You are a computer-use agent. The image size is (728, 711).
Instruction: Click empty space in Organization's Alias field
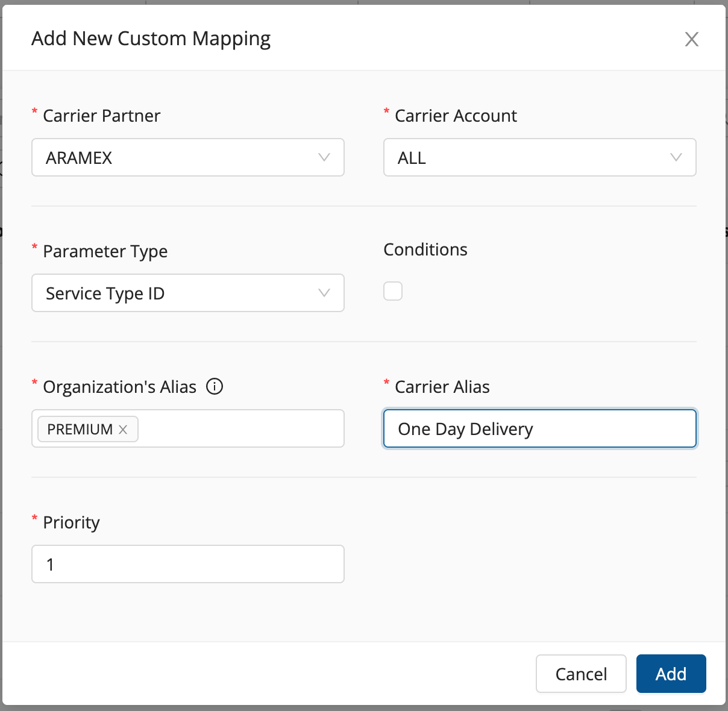click(x=241, y=428)
